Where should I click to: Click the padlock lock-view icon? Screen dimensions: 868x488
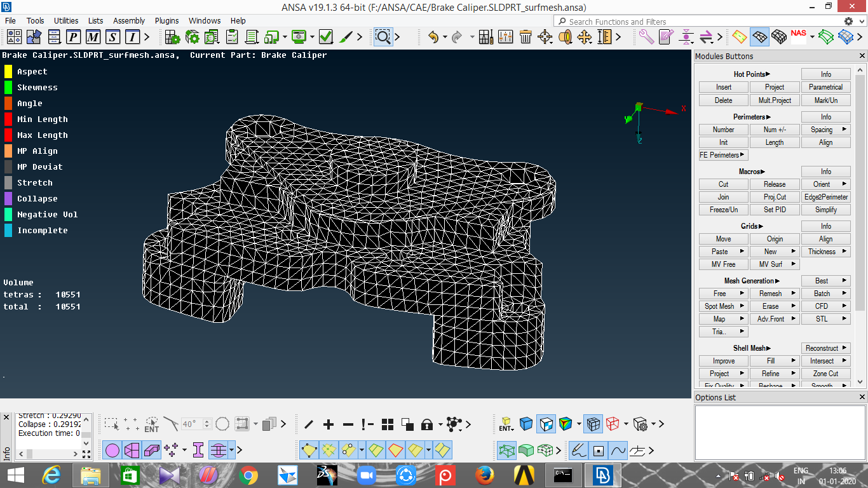427,424
